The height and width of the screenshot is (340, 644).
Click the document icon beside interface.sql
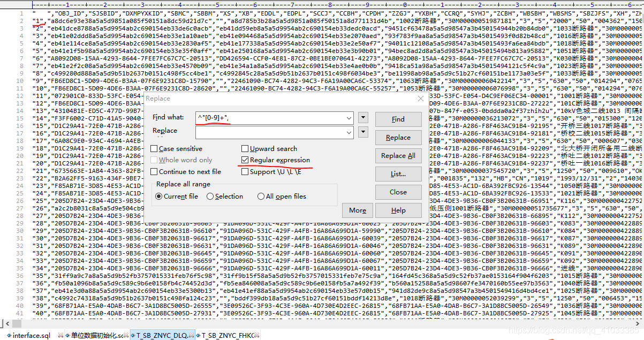10,335
